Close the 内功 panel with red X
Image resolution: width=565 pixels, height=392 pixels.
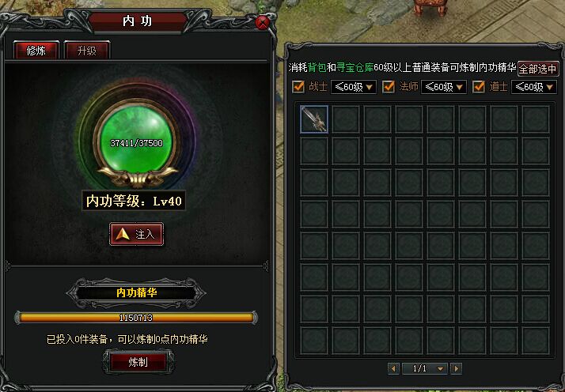click(263, 23)
